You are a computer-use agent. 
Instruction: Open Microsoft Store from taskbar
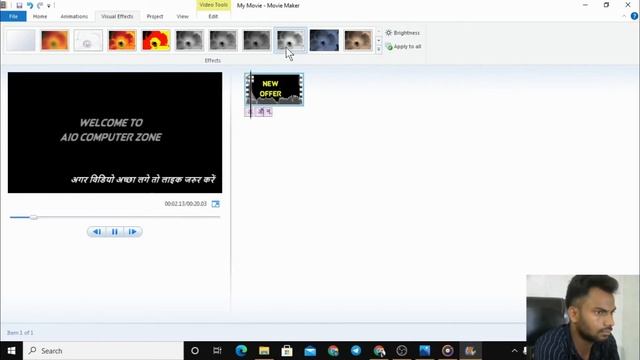(287, 351)
